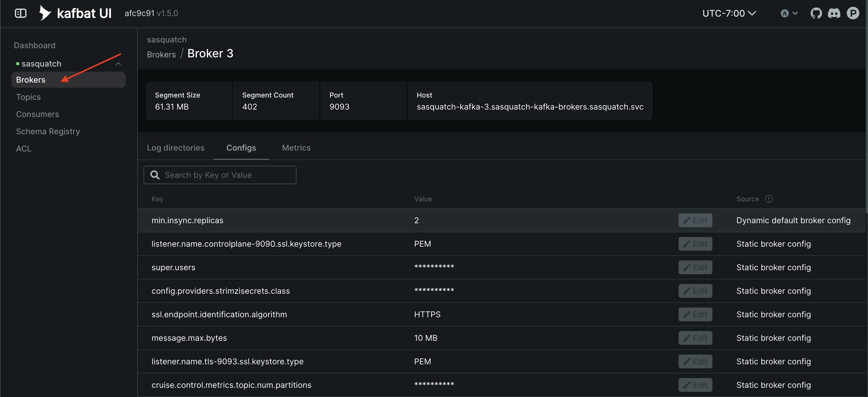Open Dashboard in sidebar

pyautogui.click(x=35, y=45)
